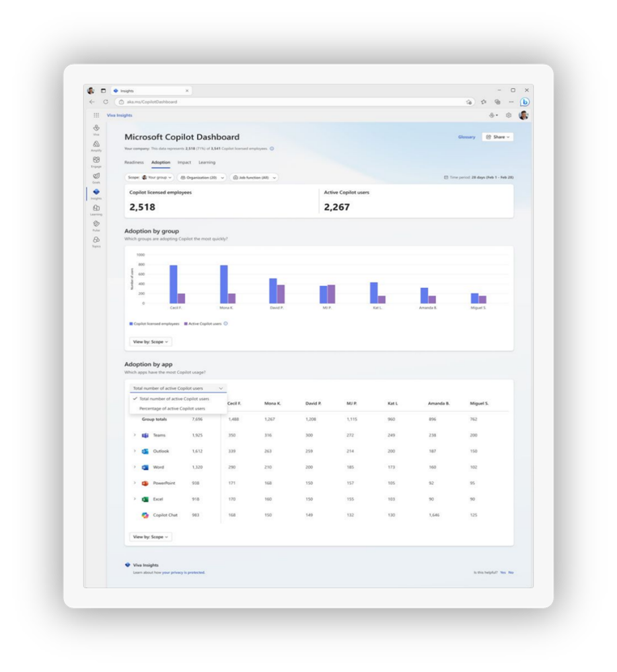617x672 pixels.
Task: Expand the Outlook row
Action: [x=135, y=451]
